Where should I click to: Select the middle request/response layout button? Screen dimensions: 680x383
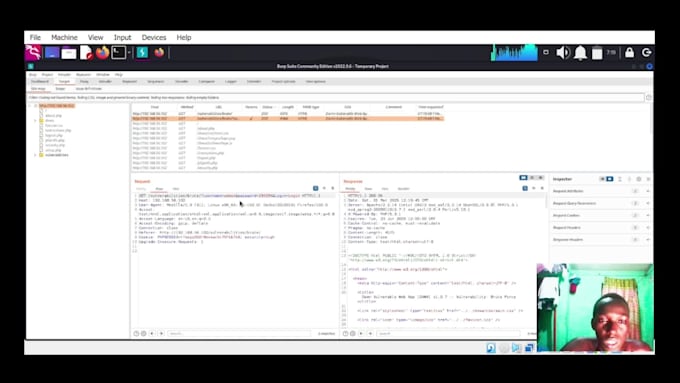(x=533, y=178)
